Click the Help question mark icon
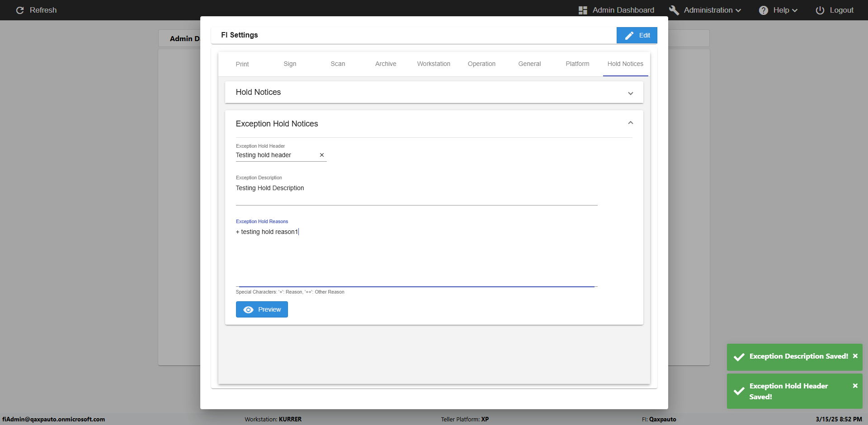Image resolution: width=868 pixels, height=425 pixels. tap(763, 10)
